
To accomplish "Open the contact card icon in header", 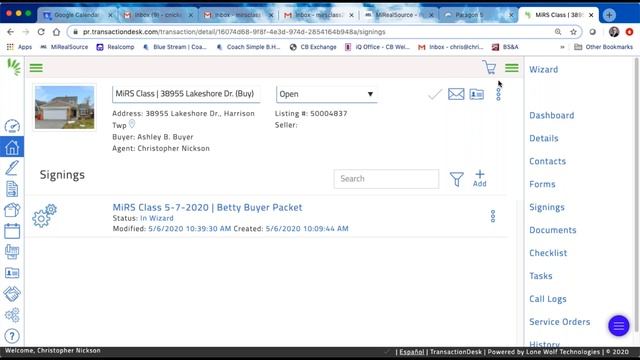I will pos(476,94).
